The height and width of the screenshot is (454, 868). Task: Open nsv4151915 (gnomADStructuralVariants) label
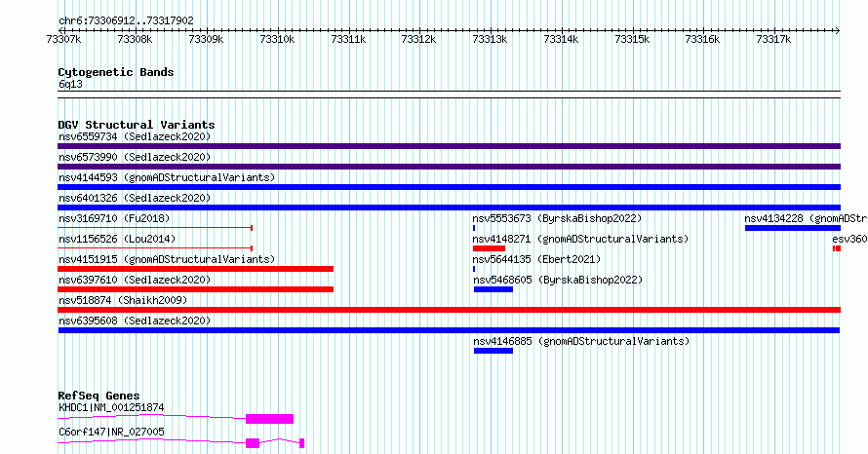click(167, 259)
